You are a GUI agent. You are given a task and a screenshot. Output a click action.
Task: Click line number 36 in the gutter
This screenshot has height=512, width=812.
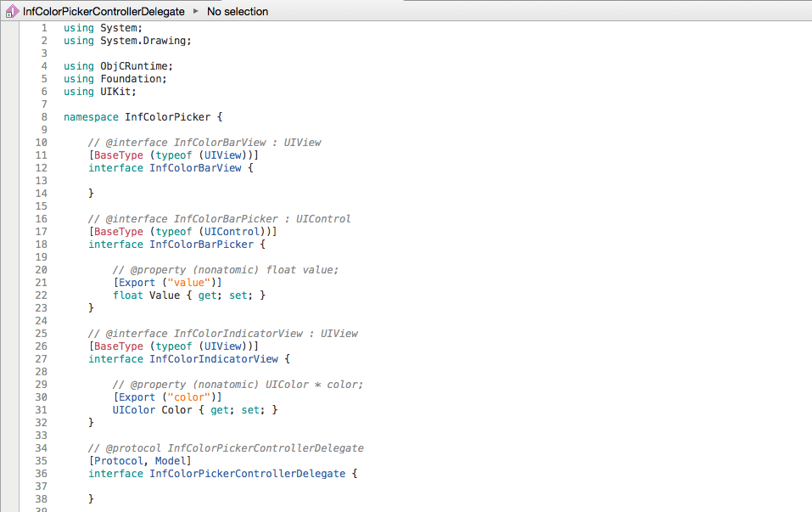[41, 473]
